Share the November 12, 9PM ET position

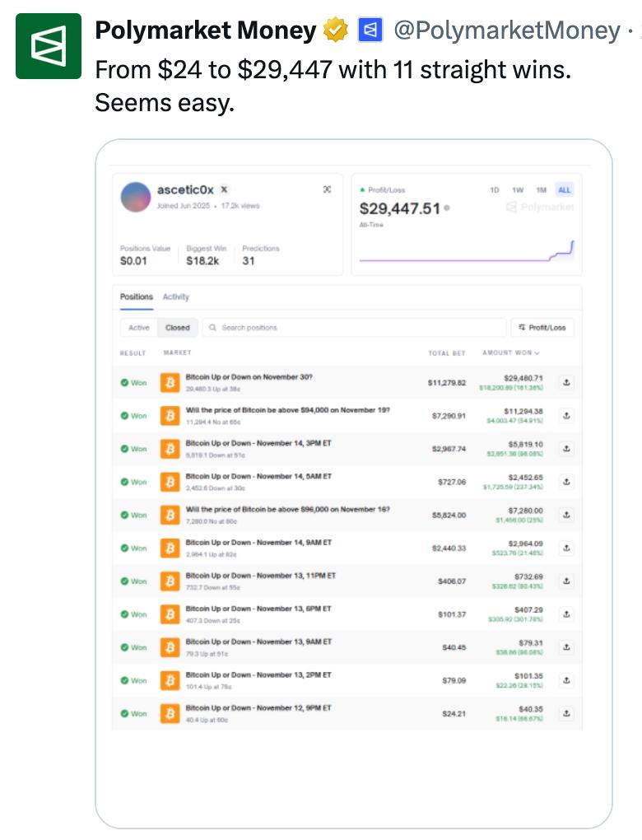coord(566,713)
